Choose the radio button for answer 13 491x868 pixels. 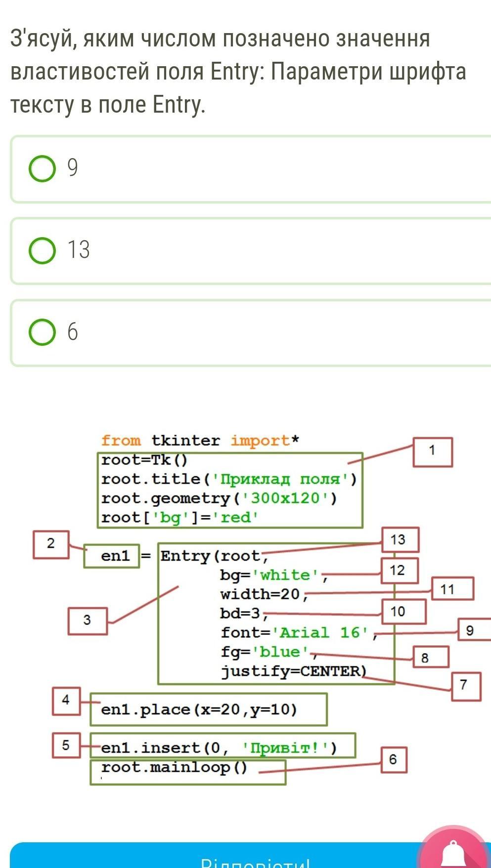[42, 250]
